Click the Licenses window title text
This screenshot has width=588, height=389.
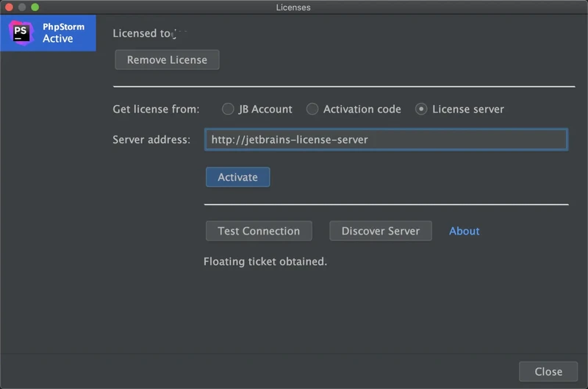pos(293,7)
